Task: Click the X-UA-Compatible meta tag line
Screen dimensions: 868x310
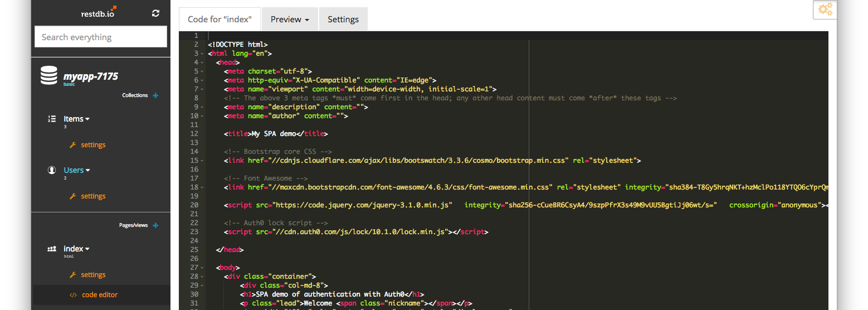Action: point(330,80)
